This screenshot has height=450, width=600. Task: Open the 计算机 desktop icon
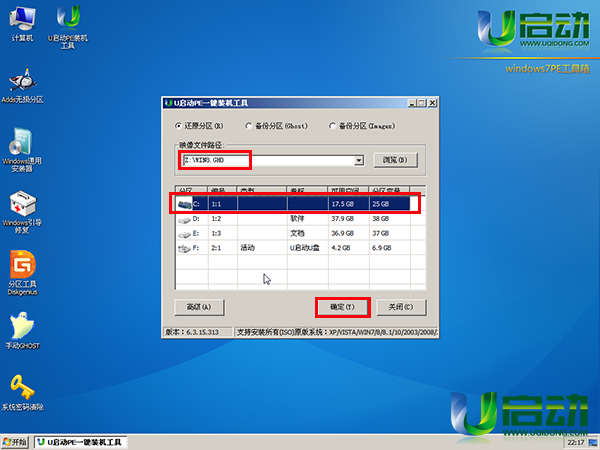22,24
